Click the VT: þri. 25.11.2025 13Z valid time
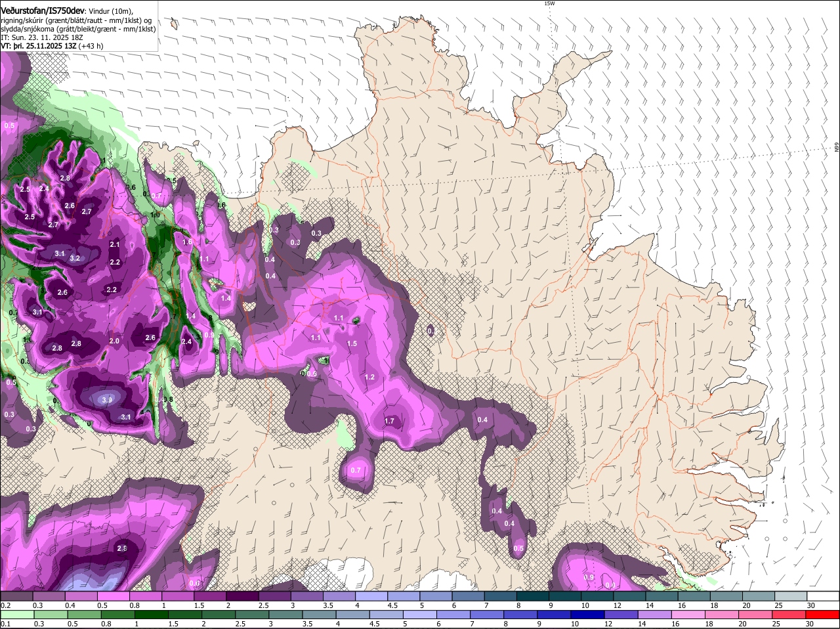The image size is (840, 629). tap(38, 46)
